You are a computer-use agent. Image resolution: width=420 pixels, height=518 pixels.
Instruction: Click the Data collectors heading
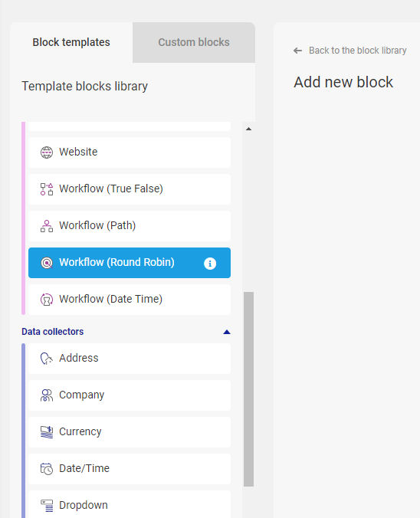pyautogui.click(x=53, y=331)
